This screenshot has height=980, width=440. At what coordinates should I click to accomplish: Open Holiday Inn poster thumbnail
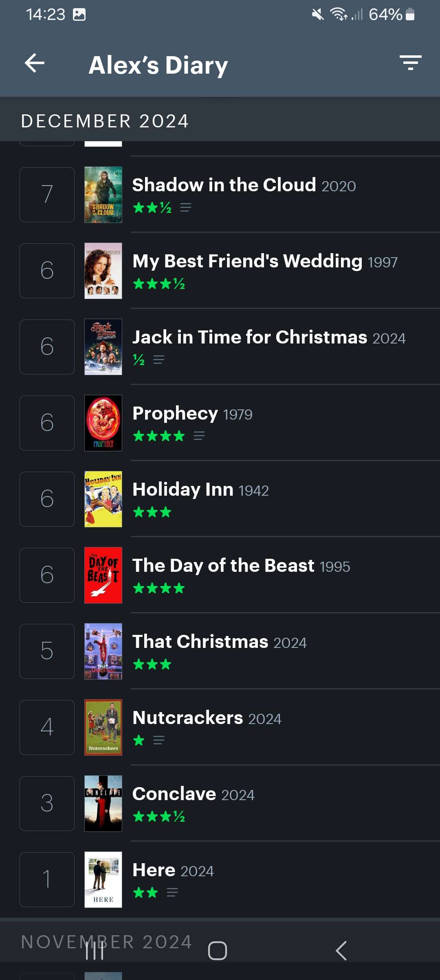tap(103, 499)
